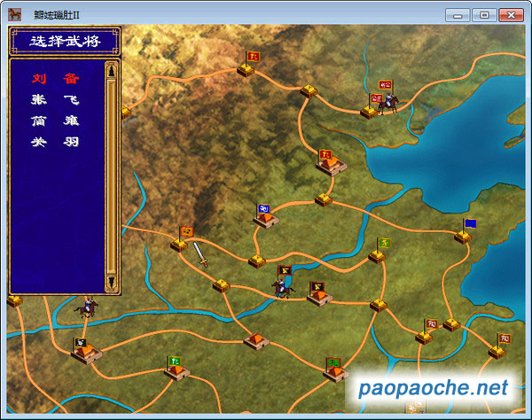Select the blue-flag walled city on the map

(x=266, y=217)
